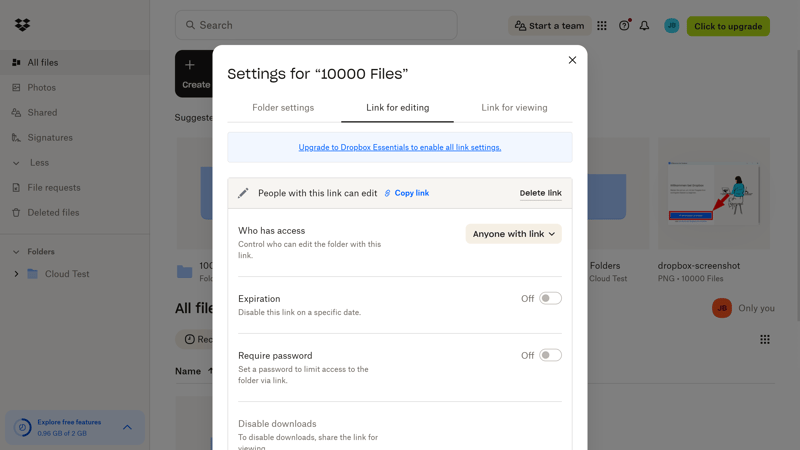The image size is (800, 450).
Task: Open the help question mark icon
Action: 624,26
